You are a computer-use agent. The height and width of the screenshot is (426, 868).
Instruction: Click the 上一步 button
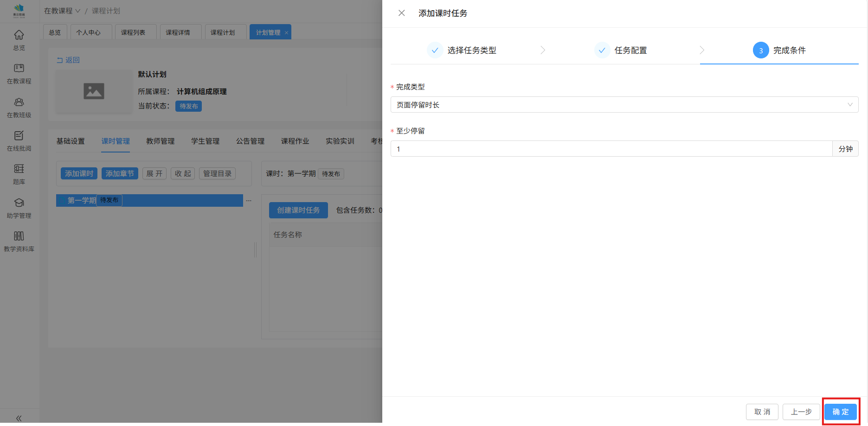pyautogui.click(x=801, y=412)
